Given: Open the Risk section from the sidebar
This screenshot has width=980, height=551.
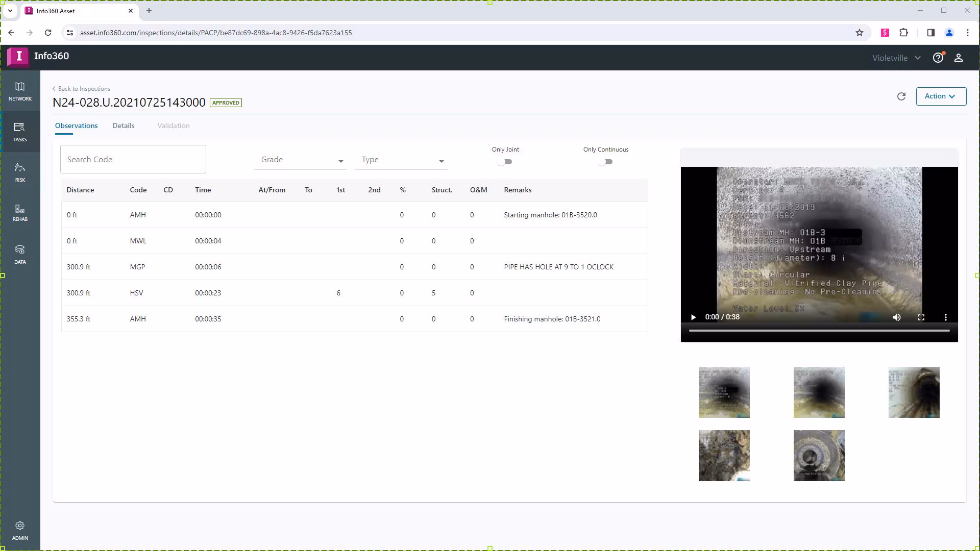Looking at the screenshot, I should (x=20, y=172).
